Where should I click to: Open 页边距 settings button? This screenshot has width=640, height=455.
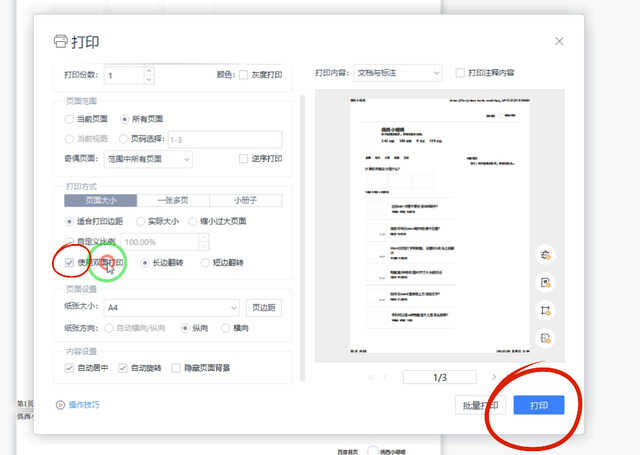[266, 308]
